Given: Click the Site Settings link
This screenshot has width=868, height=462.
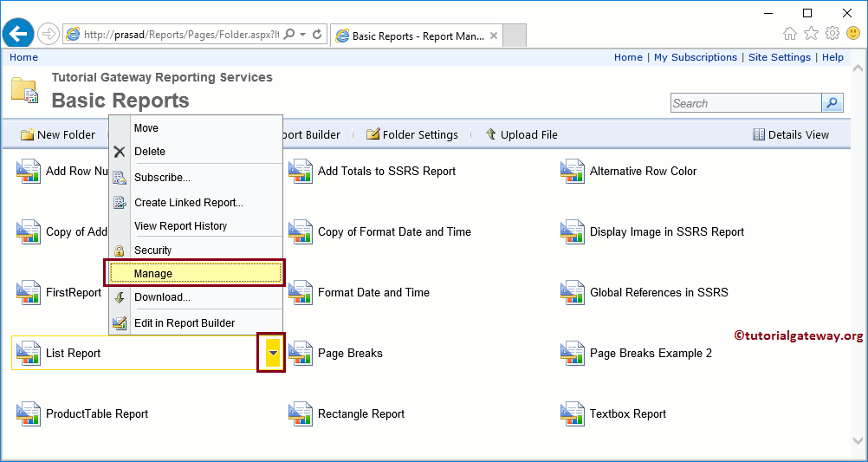Looking at the screenshot, I should [780, 57].
